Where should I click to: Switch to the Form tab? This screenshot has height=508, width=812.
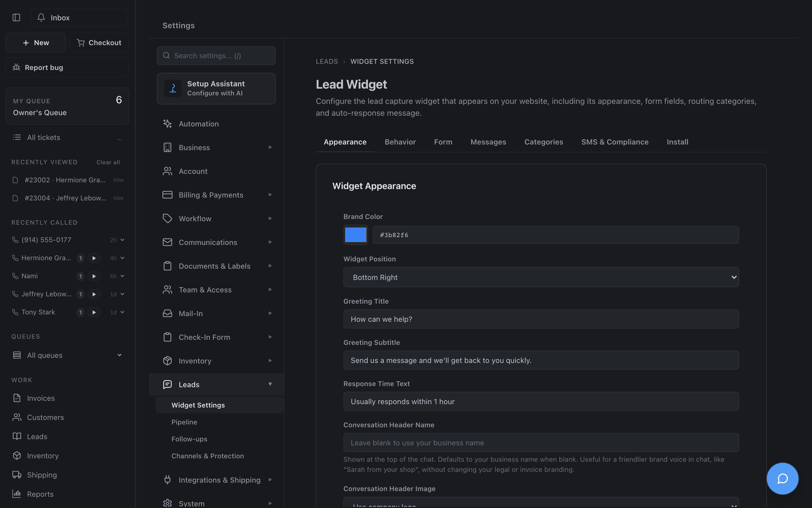[443, 142]
